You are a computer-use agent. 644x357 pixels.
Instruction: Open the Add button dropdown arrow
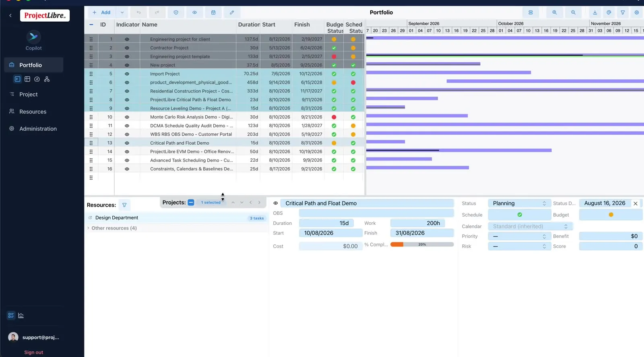click(x=122, y=12)
